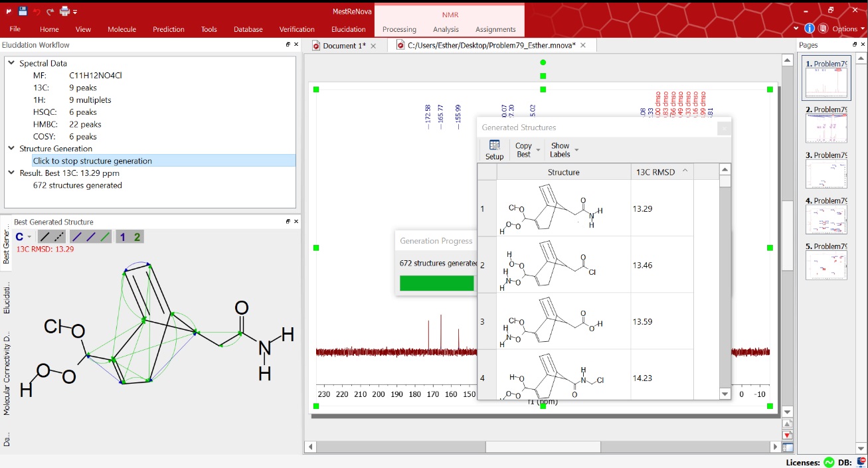Screen dimensions: 868x468
Task: Click the Setup icon in Generated Structures
Action: point(494,149)
